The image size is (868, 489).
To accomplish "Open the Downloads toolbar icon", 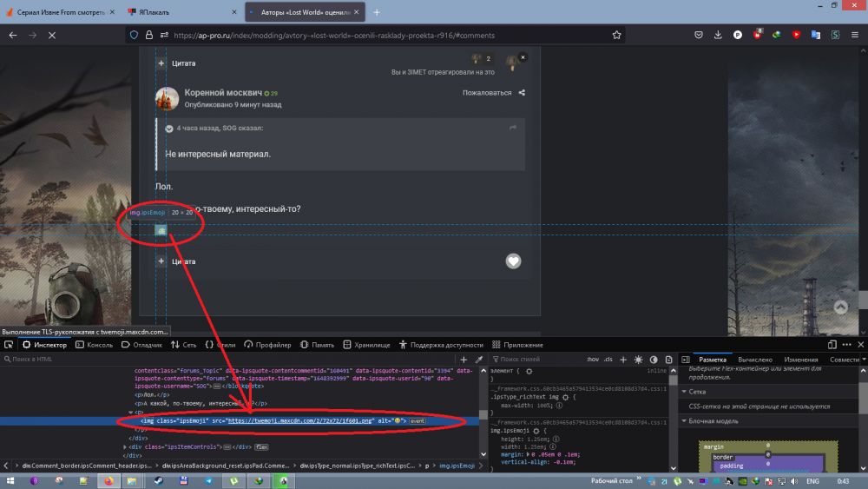I will 719,36.
